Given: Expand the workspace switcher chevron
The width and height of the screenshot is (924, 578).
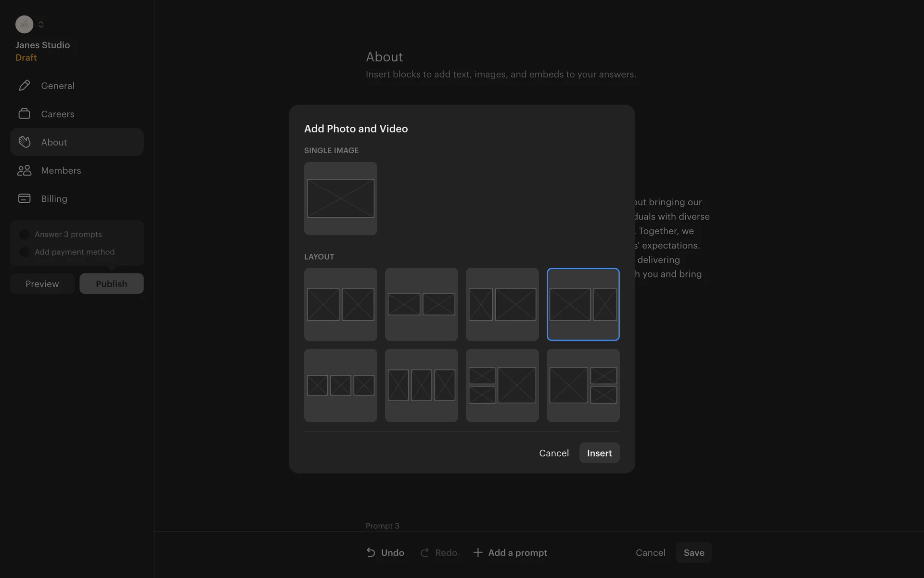Looking at the screenshot, I should coord(41,25).
